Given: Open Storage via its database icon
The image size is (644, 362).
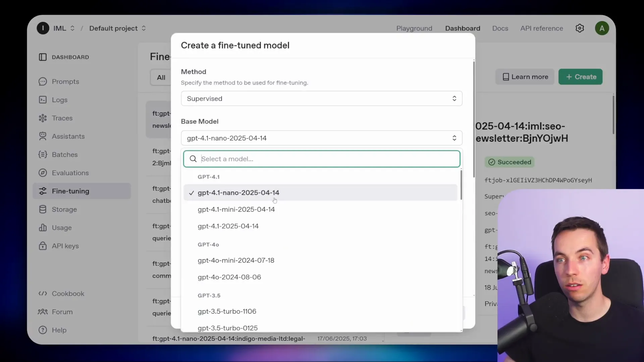Looking at the screenshot, I should [43, 209].
